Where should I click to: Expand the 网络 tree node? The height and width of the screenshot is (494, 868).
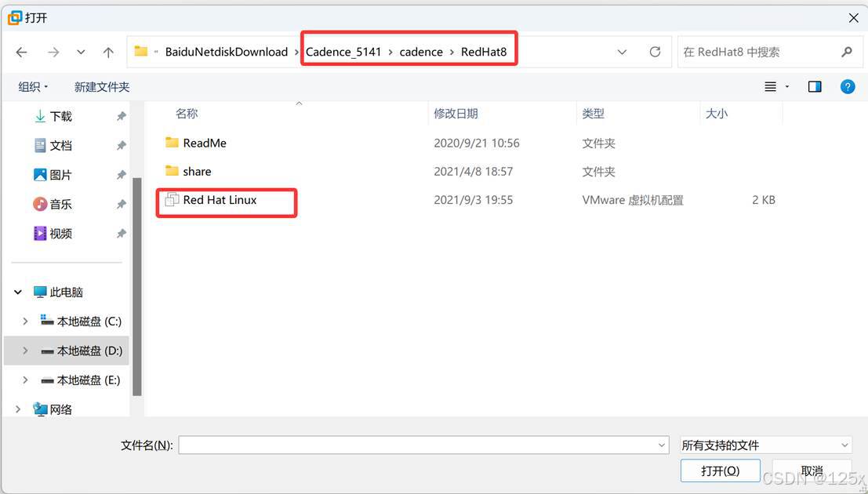point(18,409)
